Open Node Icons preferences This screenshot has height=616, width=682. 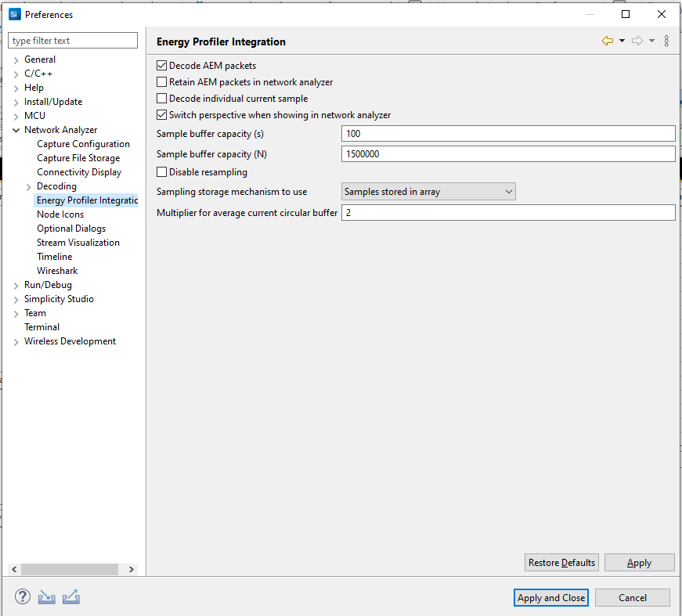point(60,214)
